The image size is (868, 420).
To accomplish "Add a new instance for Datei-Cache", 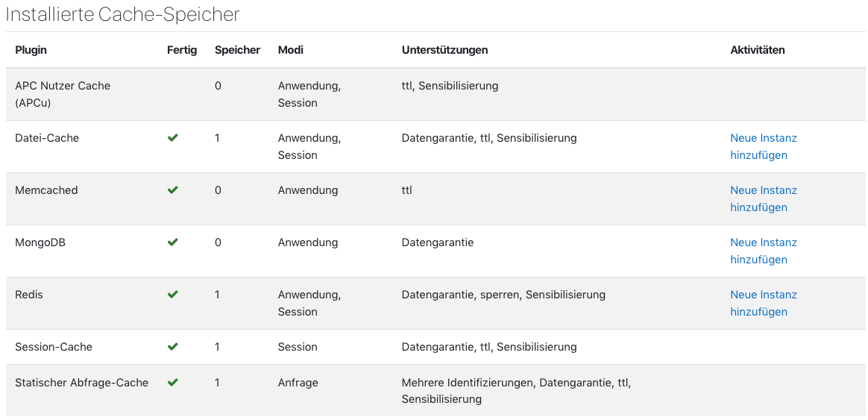I will 764,146.
